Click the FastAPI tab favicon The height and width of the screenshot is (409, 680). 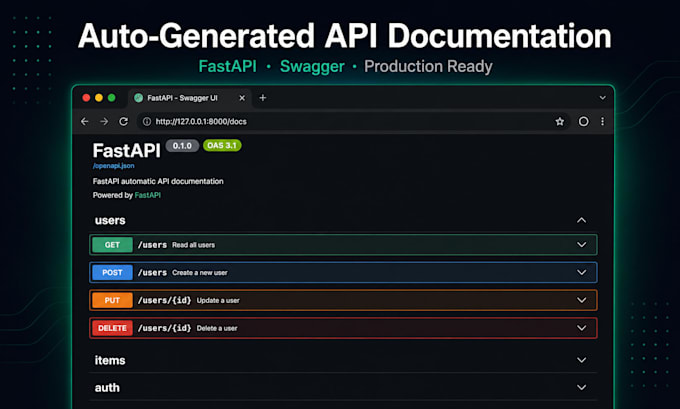tap(138, 98)
